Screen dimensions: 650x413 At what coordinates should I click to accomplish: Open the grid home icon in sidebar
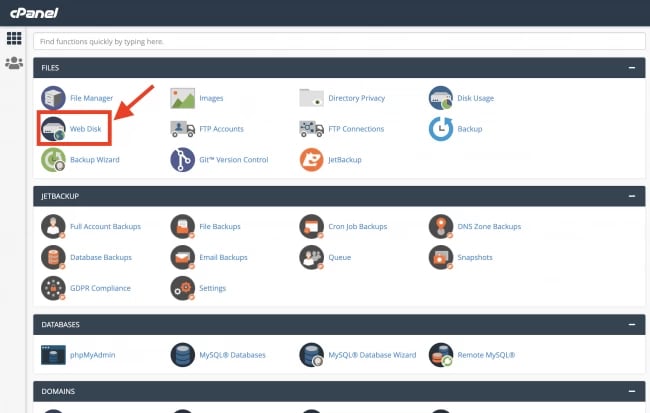tap(14, 39)
